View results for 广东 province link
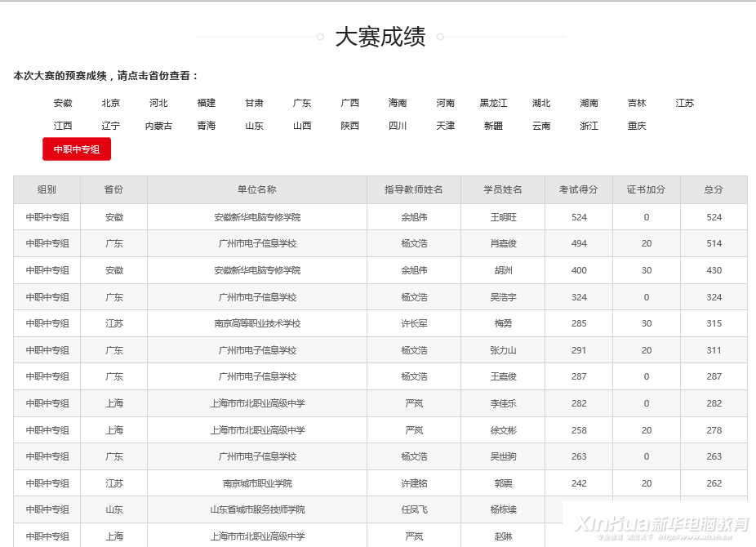This screenshot has width=756, height=547. (302, 103)
